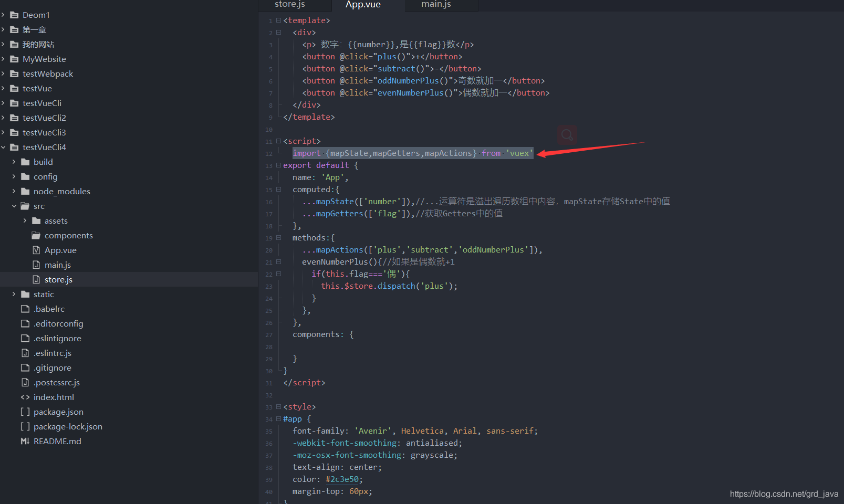Click the testVueCli2 project icon

[x=14, y=118]
